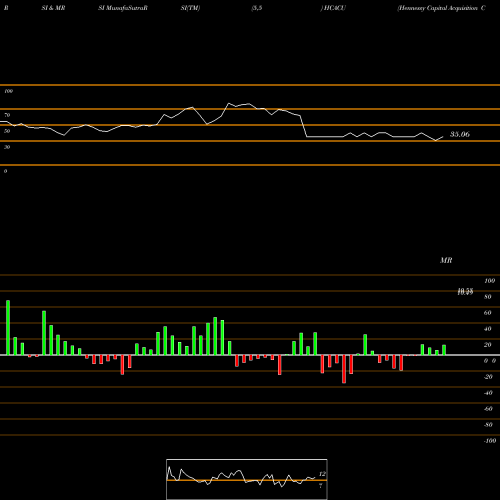The width and height of the screenshot is (500, 500).
Task: Click the '70' level on RSI axis
Action: click(x=7, y=115)
